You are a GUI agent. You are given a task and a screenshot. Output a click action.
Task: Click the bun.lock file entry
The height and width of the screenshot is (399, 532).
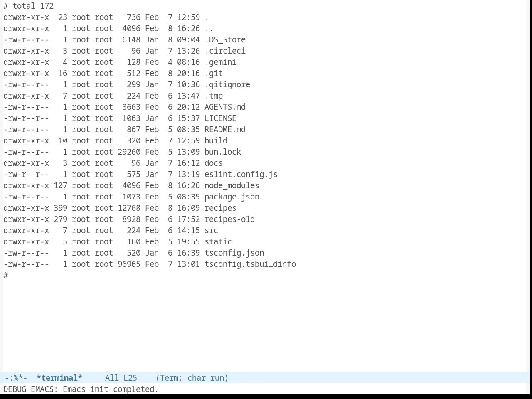(223, 152)
